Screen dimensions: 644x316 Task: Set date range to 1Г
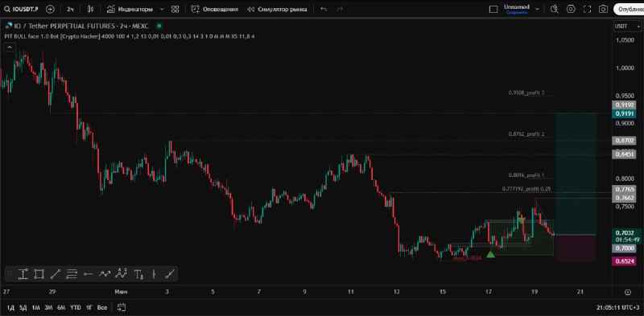(89, 307)
